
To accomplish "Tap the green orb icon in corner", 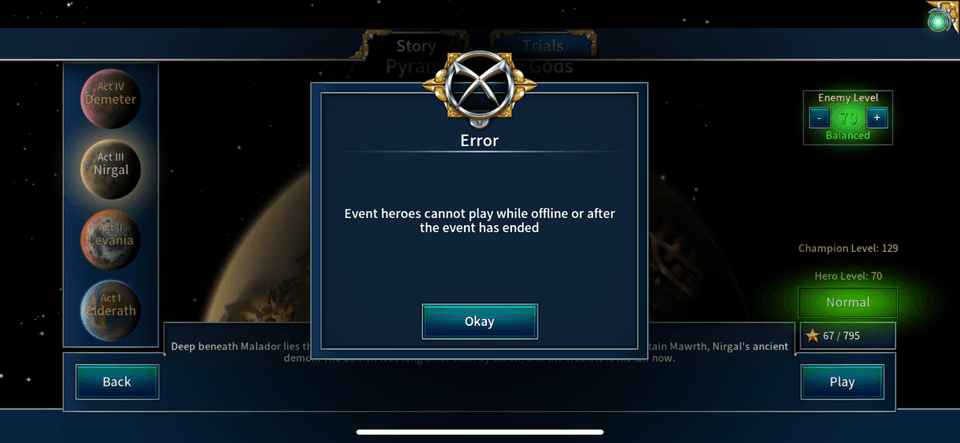I will pyautogui.click(x=938, y=21).
